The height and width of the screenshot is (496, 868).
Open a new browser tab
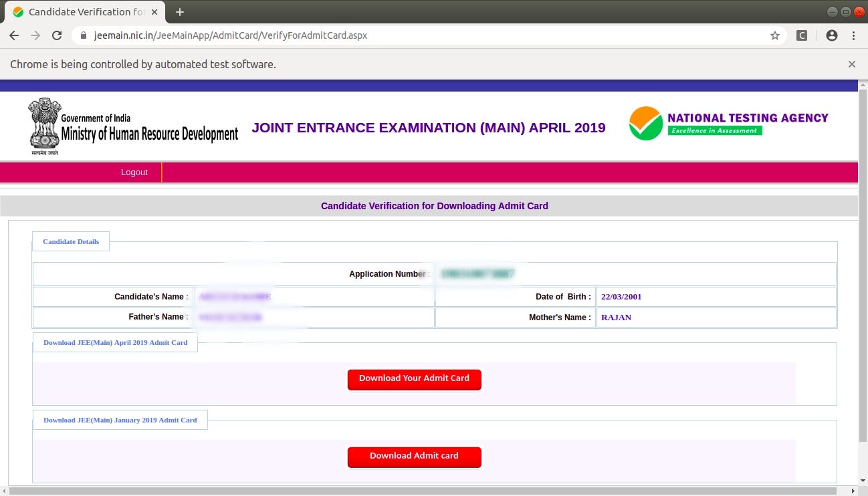pyautogui.click(x=179, y=12)
